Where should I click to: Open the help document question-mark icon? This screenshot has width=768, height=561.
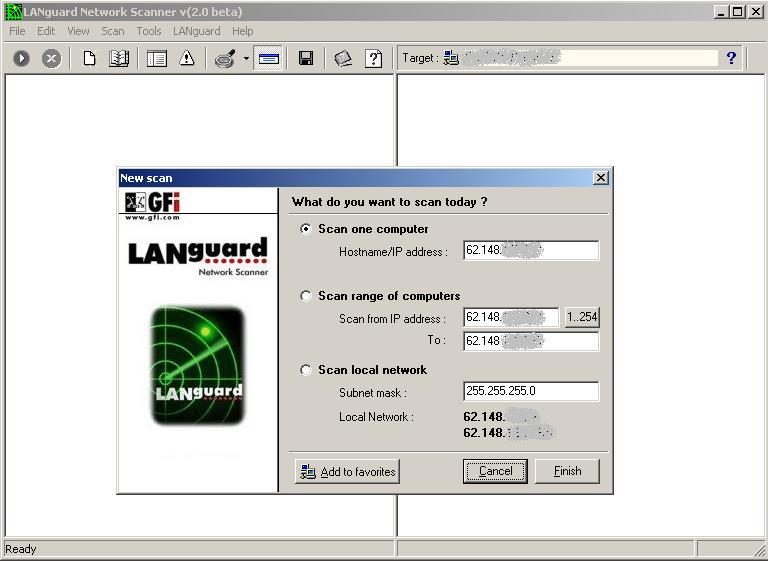[373, 58]
